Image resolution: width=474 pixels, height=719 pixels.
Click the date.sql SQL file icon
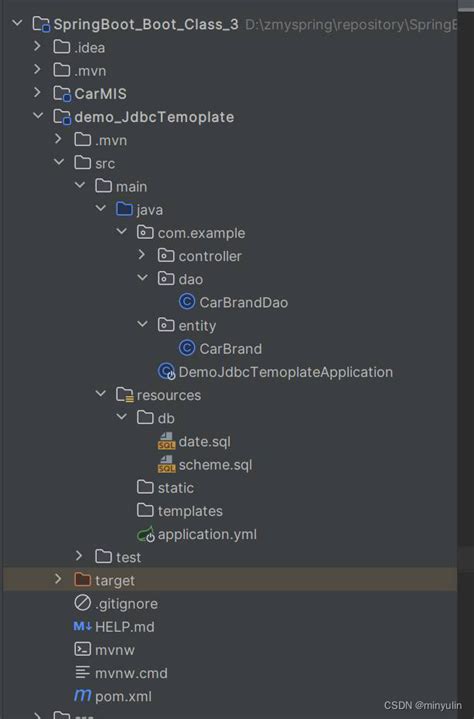tap(166, 441)
